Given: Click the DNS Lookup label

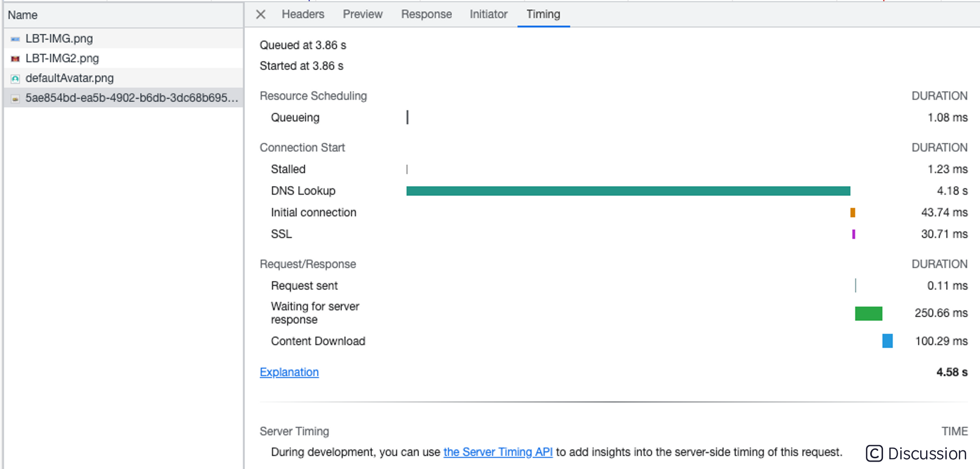Looking at the screenshot, I should (303, 191).
